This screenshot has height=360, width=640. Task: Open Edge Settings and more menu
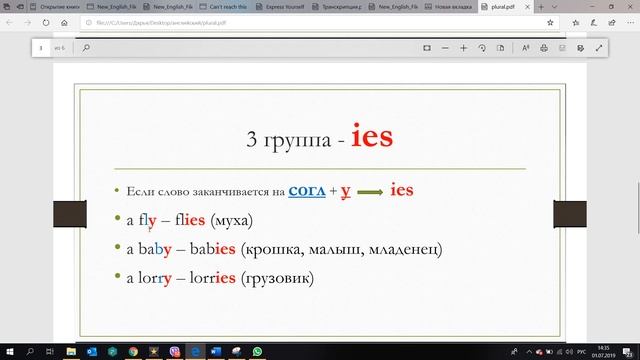pyautogui.click(x=630, y=23)
